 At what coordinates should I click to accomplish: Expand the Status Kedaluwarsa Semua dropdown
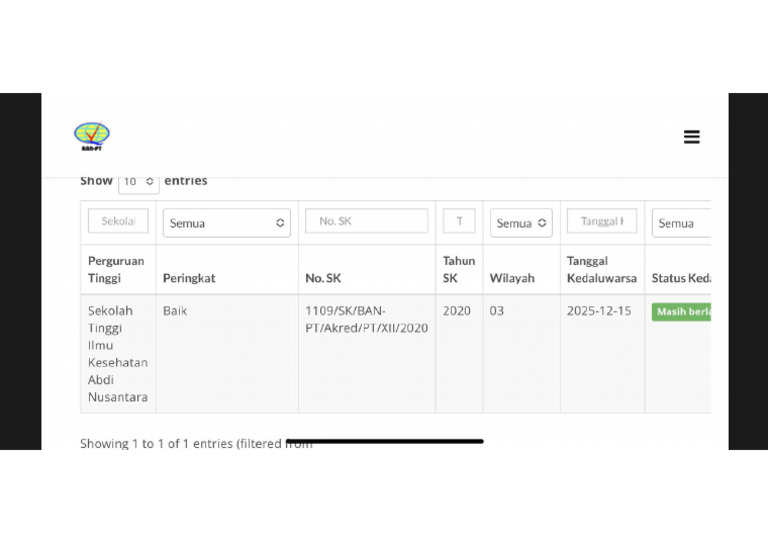[682, 223]
